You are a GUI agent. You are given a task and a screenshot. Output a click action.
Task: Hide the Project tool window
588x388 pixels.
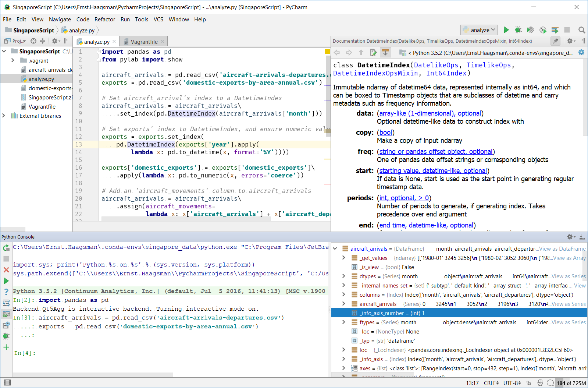pyautogui.click(x=67, y=41)
